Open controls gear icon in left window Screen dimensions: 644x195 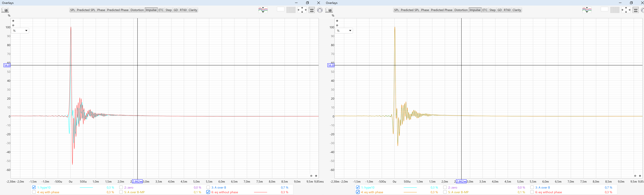[320, 10]
